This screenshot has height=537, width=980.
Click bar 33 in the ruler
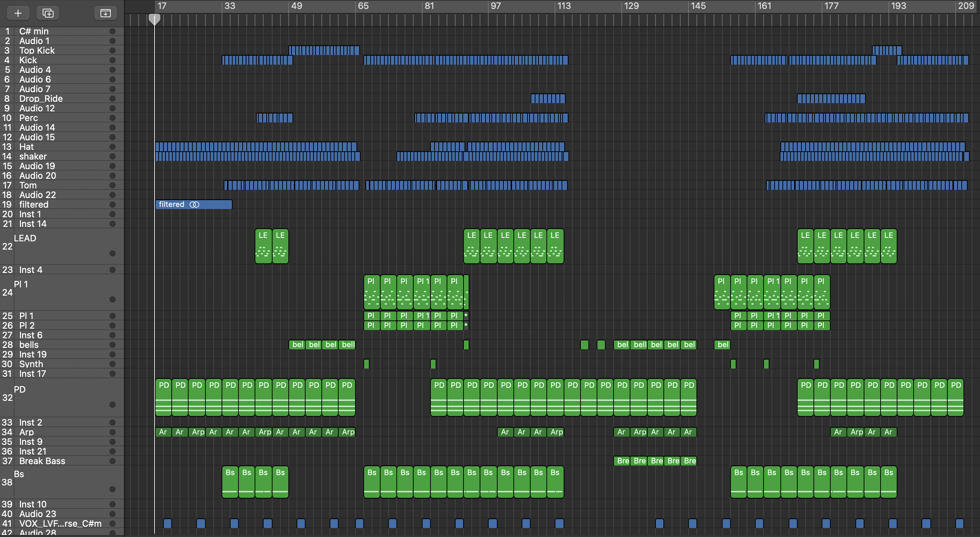pyautogui.click(x=230, y=6)
